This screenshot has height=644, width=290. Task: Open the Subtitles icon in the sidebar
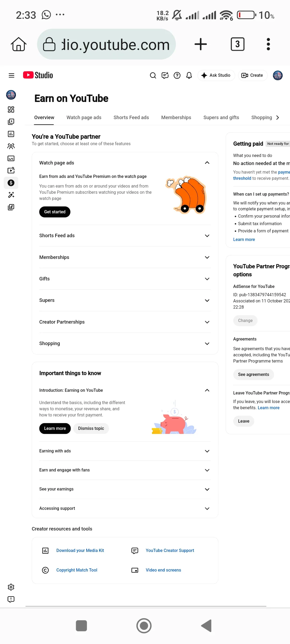click(x=11, y=158)
